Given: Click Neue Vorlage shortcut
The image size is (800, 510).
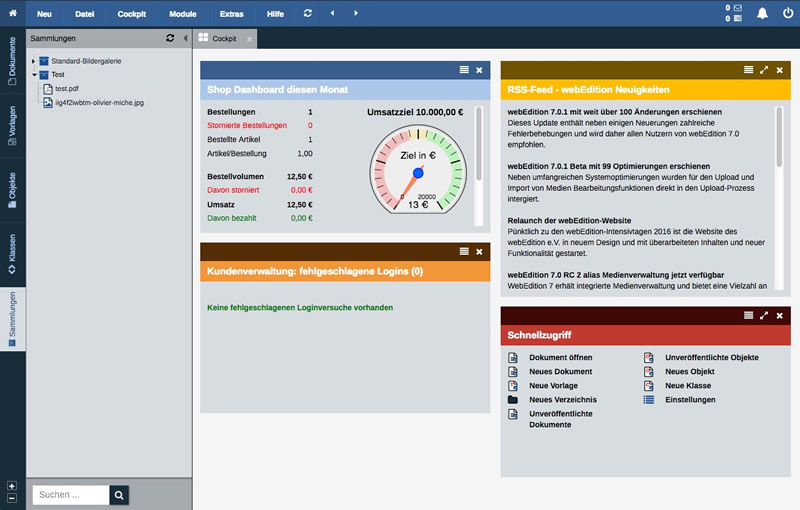Looking at the screenshot, I should 553,386.
